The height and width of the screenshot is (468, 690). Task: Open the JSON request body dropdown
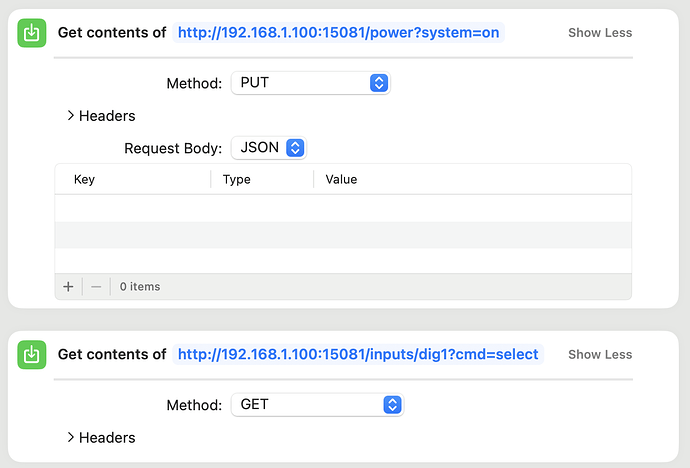click(268, 148)
